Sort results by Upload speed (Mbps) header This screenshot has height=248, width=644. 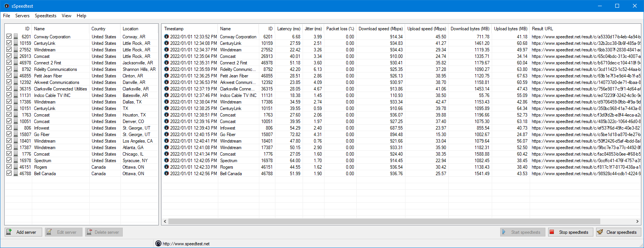point(427,29)
